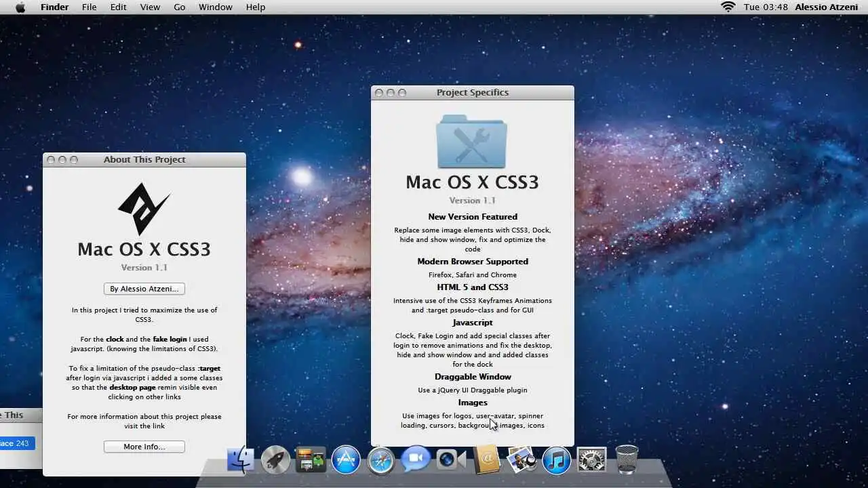Click the About This Project title bar

click(144, 160)
